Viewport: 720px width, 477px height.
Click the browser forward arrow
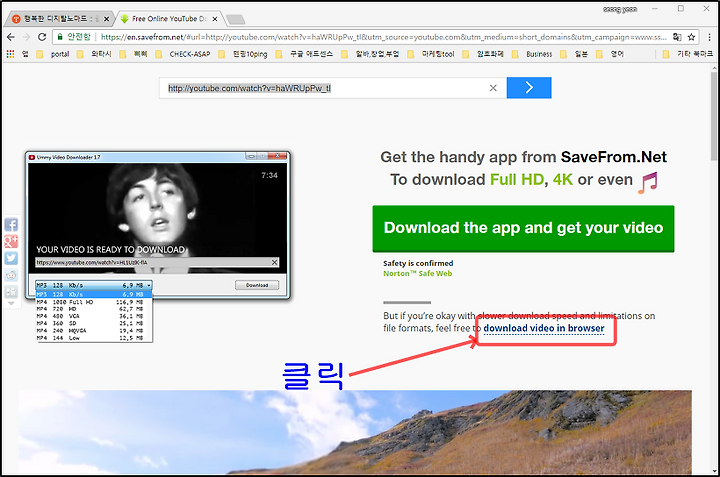tap(26, 37)
